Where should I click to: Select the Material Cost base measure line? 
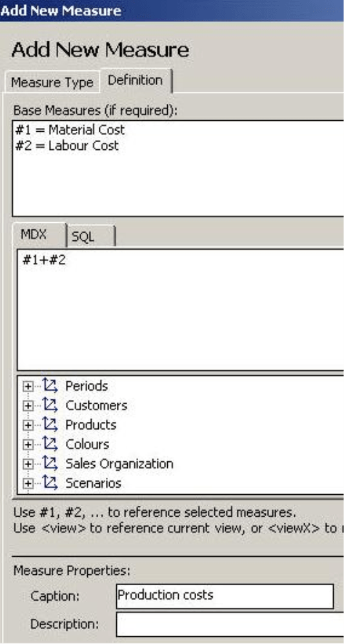point(70,130)
